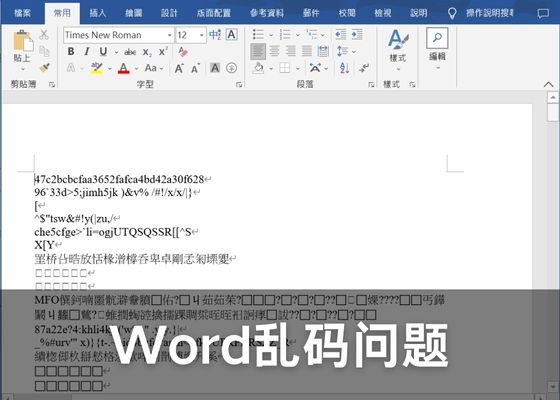This screenshot has height=400, width=560.
Task: Toggle Superscript formatting
Action: coord(163,51)
